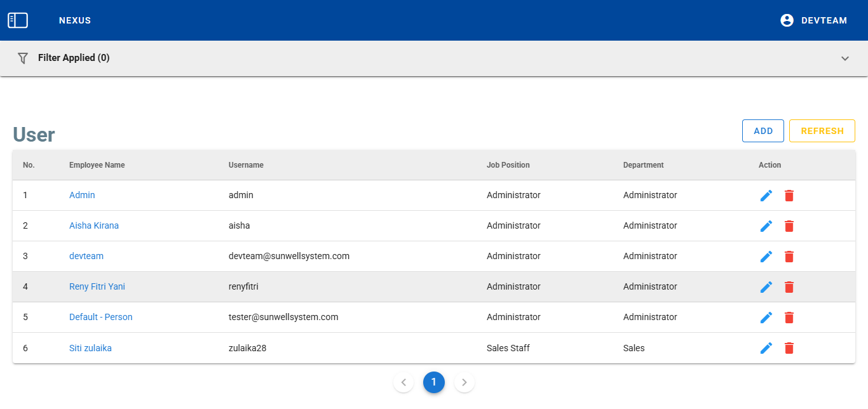The height and width of the screenshot is (409, 868).
Task: Toggle the sidebar menu panel icon
Action: (18, 20)
